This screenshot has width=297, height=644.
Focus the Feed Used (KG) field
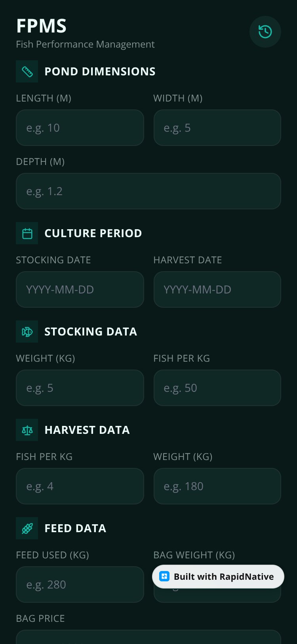(80, 585)
